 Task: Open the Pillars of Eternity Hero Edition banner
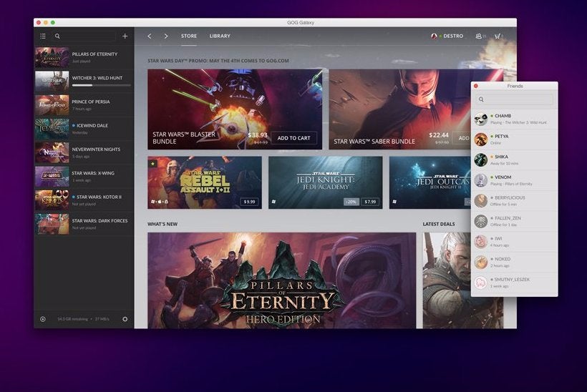click(281, 280)
